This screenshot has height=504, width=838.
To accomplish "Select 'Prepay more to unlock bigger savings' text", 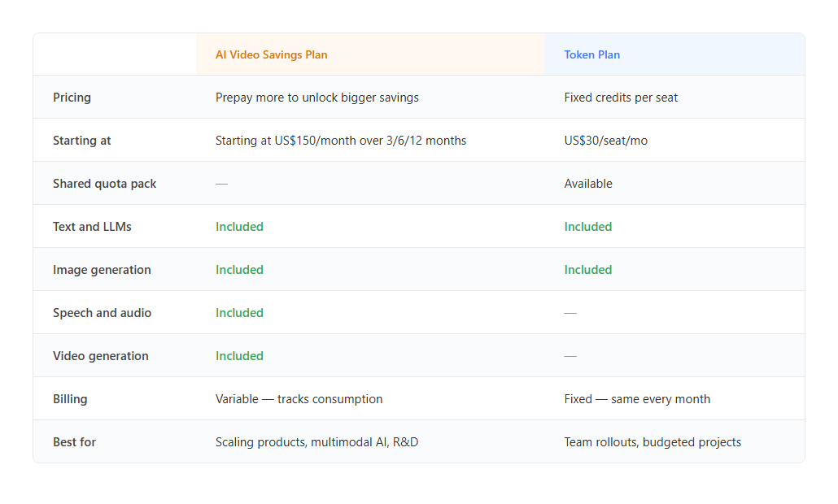I will click(x=317, y=98).
